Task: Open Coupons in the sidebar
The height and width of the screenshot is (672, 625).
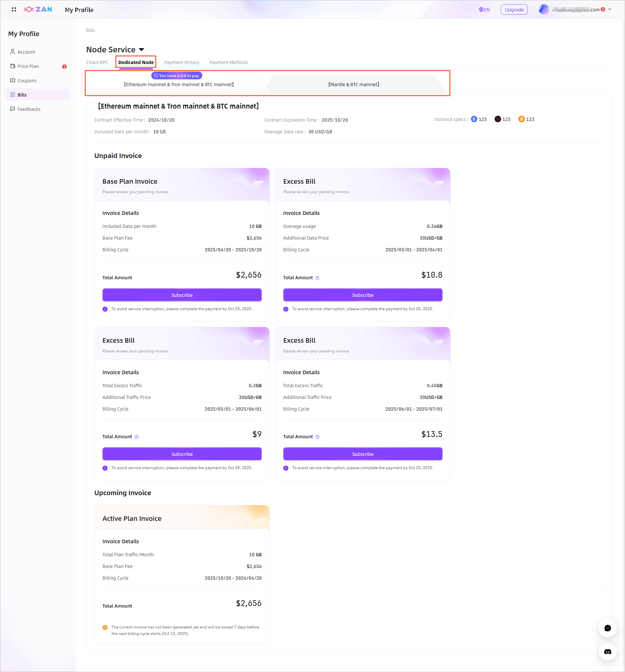Action: point(27,80)
